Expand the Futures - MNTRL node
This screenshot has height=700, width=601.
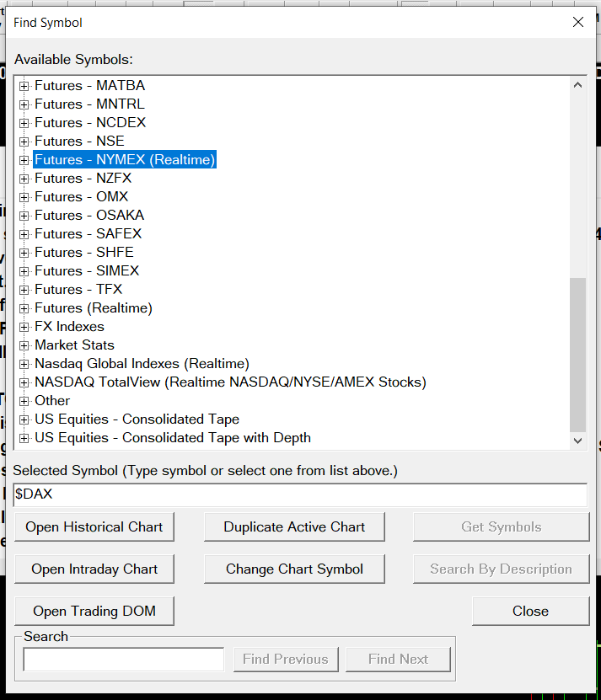click(24, 104)
